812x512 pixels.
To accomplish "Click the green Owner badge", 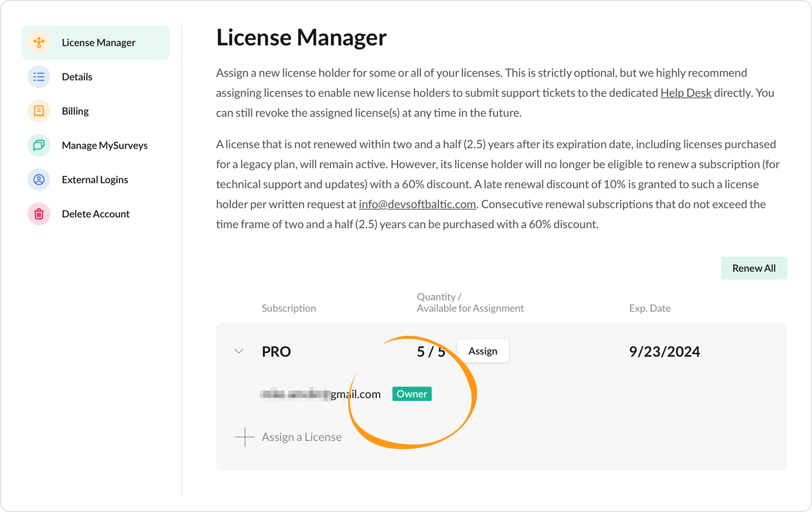I will (x=411, y=394).
